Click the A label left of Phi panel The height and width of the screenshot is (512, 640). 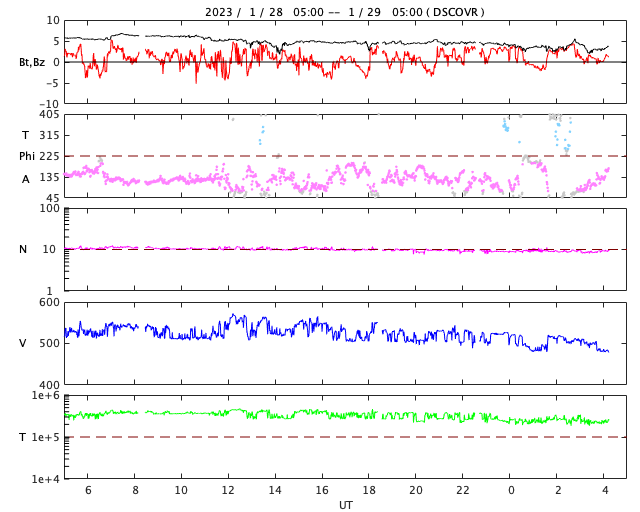point(26,179)
